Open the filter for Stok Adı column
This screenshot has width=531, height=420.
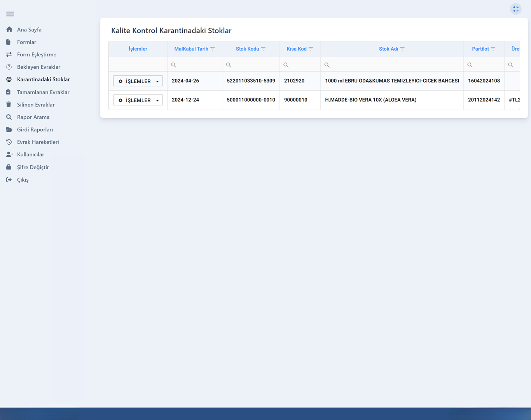tap(402, 49)
